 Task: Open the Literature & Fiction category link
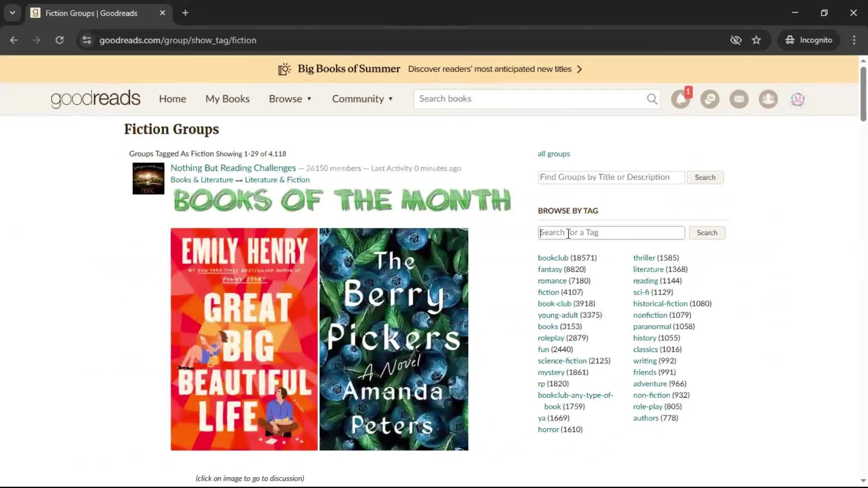coord(277,180)
